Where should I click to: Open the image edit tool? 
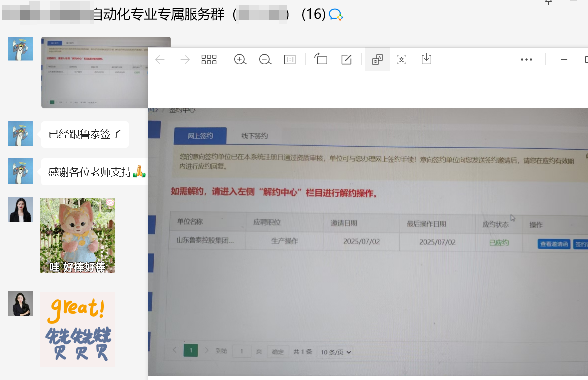346,60
